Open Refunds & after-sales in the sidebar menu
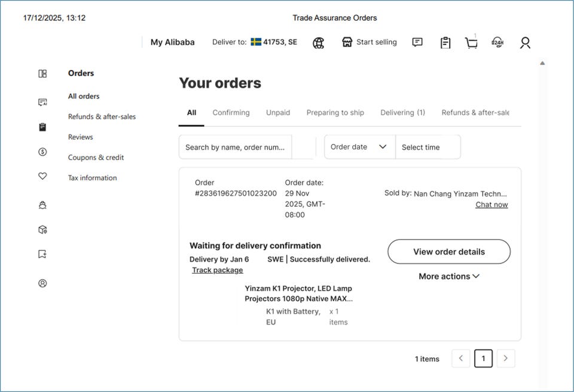Screen dimensions: 574x392 pos(102,117)
